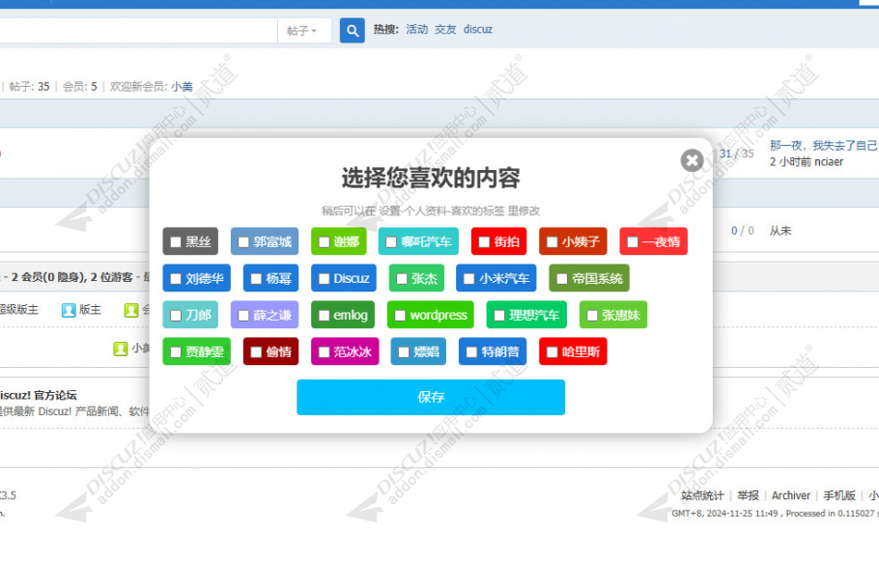Open the post 那一夜，我失去了自己

824,146
